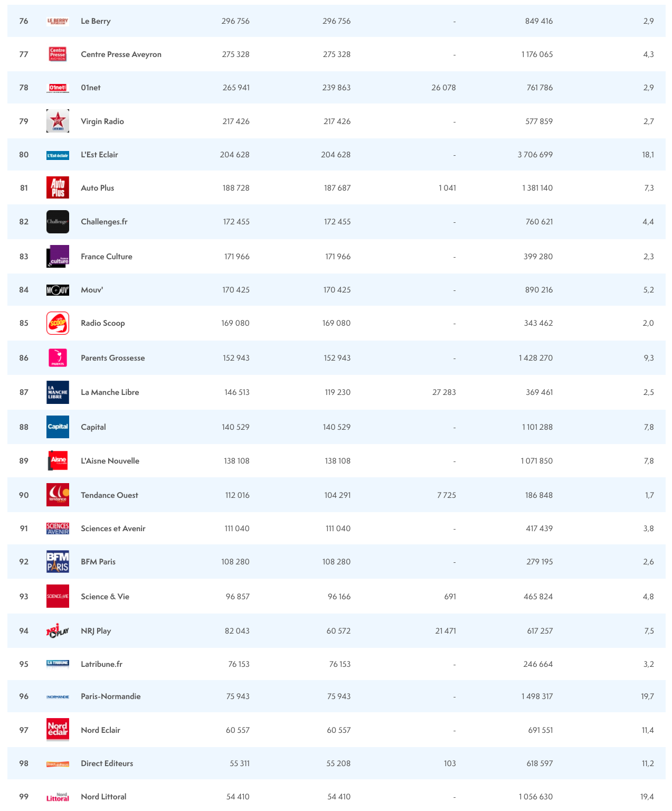This screenshot has height=811, width=672.
Task: Click the Le Berry logo icon
Action: pyautogui.click(x=58, y=21)
